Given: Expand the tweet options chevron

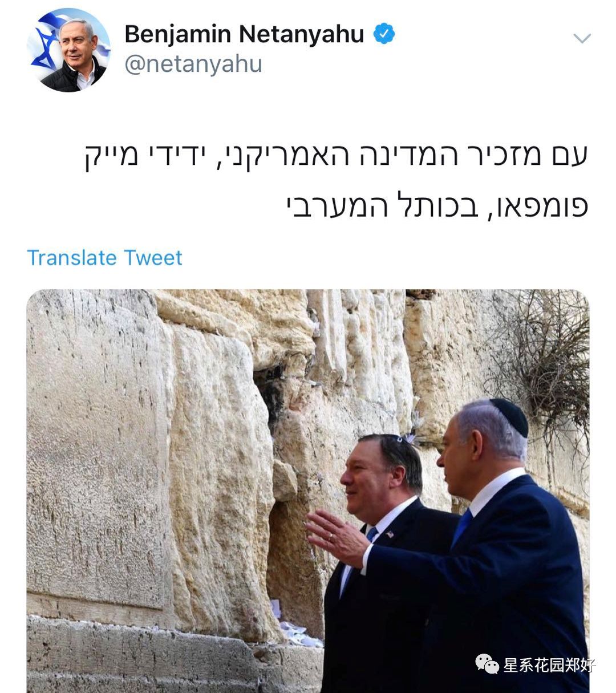Looking at the screenshot, I should (x=582, y=39).
